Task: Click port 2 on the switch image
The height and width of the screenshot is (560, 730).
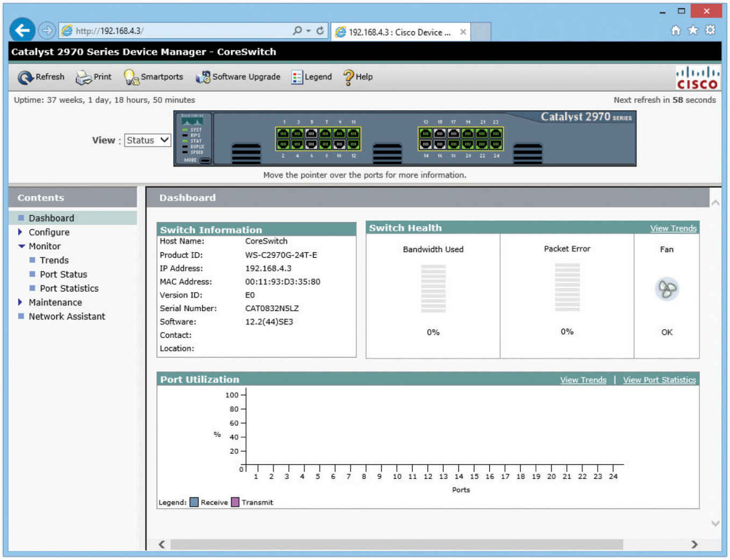Action: tap(283, 144)
